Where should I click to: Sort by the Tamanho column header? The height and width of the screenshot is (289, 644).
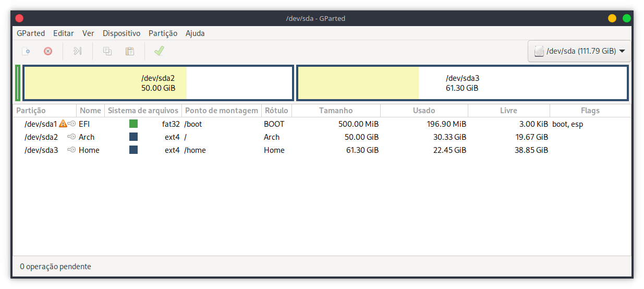point(336,111)
